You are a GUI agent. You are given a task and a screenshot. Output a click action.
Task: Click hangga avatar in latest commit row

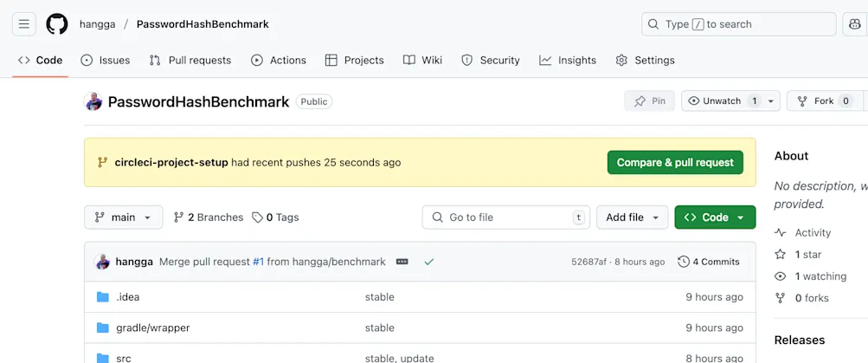[102, 262]
